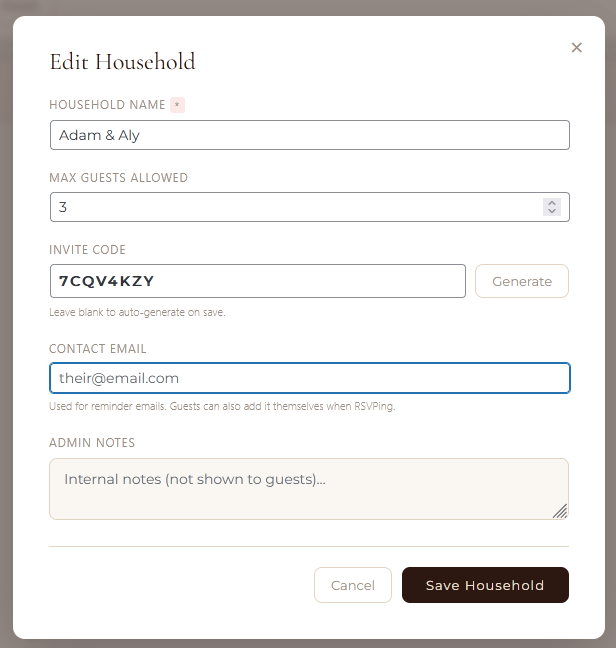The image size is (616, 648).
Task: Cancel editing the household
Action: pos(352,585)
